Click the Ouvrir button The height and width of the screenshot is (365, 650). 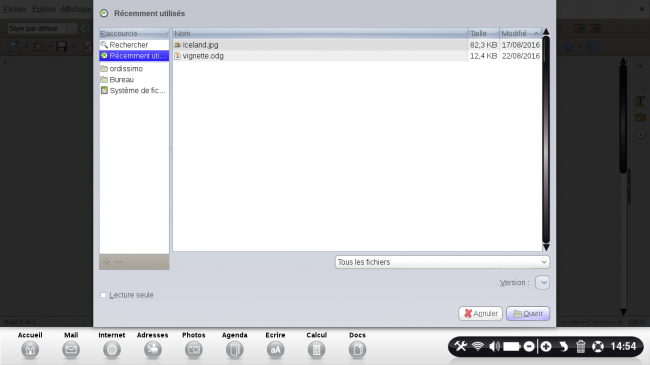[528, 314]
